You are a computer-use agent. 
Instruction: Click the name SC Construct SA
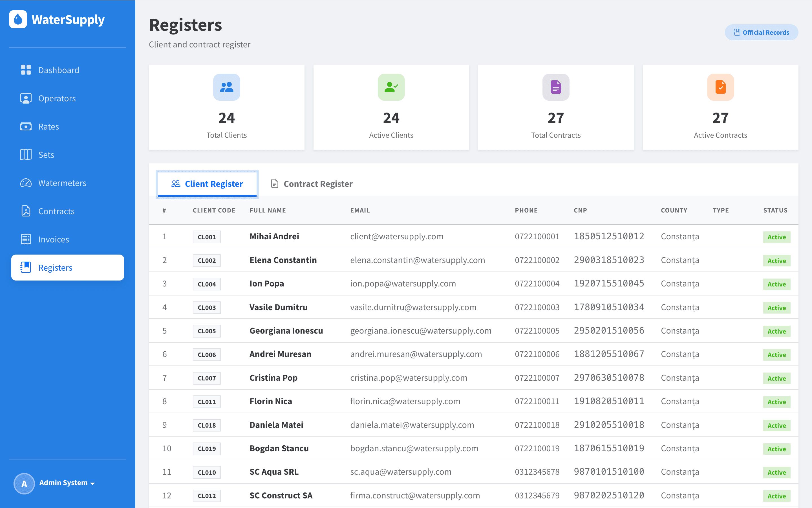(281, 495)
